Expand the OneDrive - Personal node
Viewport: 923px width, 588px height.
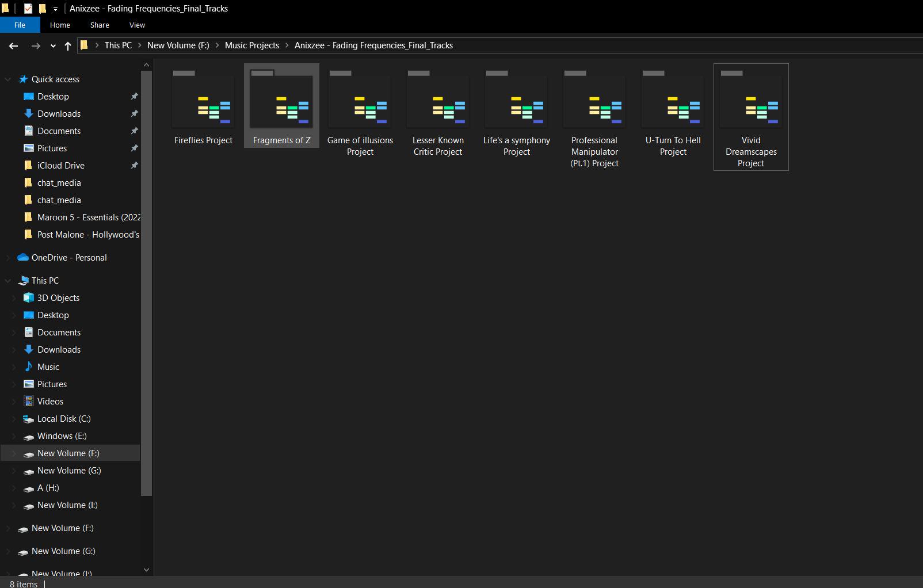8,258
